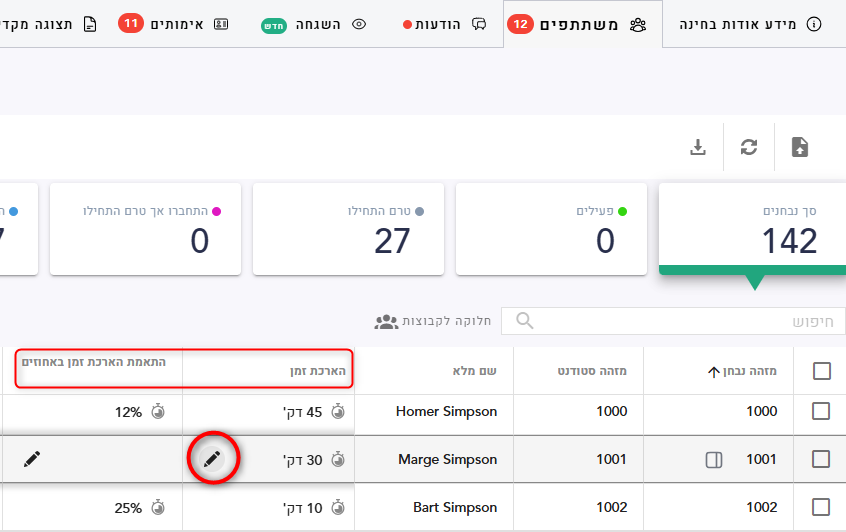Switch to the תצוגה מקדימה tab
Viewport: 846px width, 532px height.
pos(49,24)
